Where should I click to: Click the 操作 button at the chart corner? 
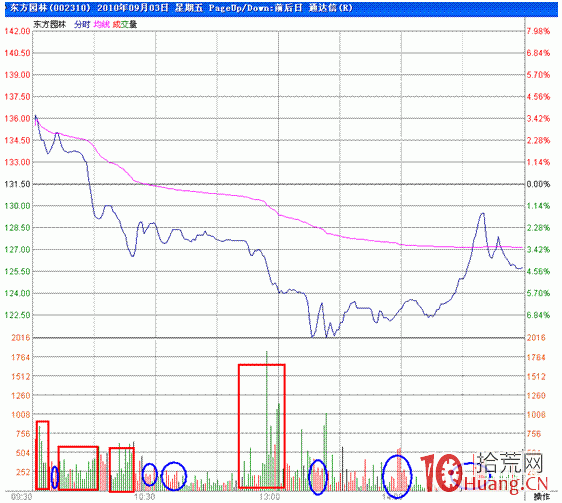pos(542,497)
